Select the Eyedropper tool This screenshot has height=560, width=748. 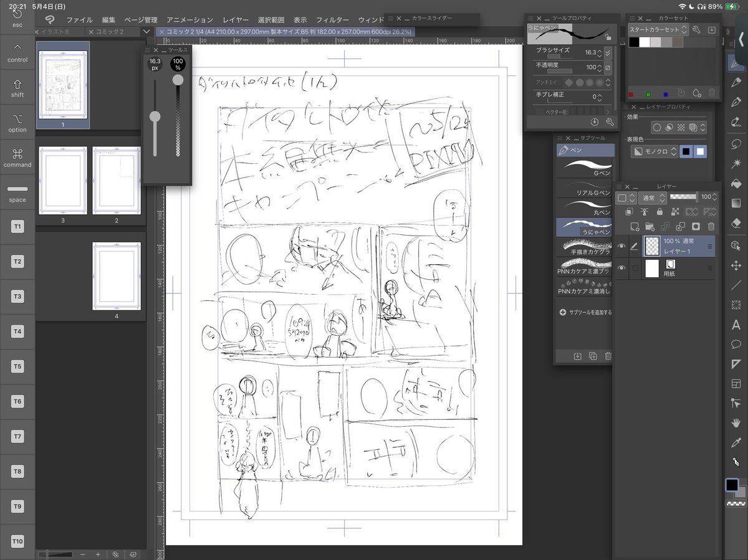736,442
